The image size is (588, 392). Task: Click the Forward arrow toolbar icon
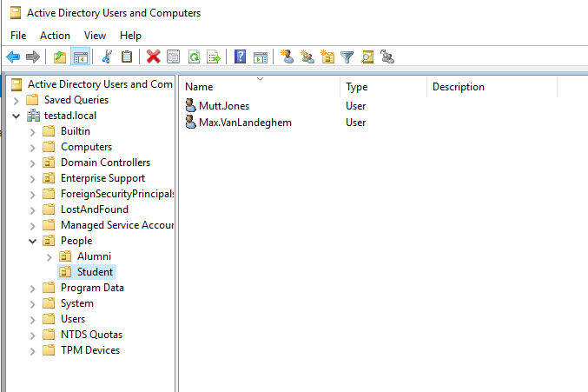point(33,57)
